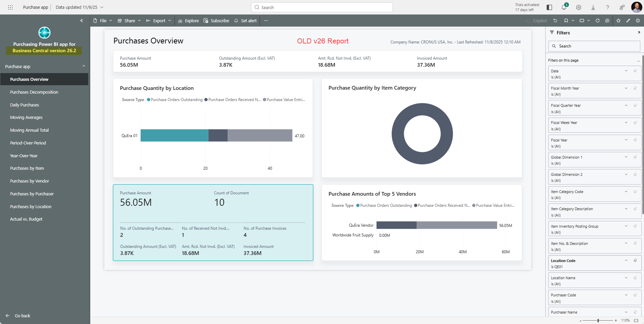
Task: Clear the Location Code filter
Action: click(x=635, y=260)
